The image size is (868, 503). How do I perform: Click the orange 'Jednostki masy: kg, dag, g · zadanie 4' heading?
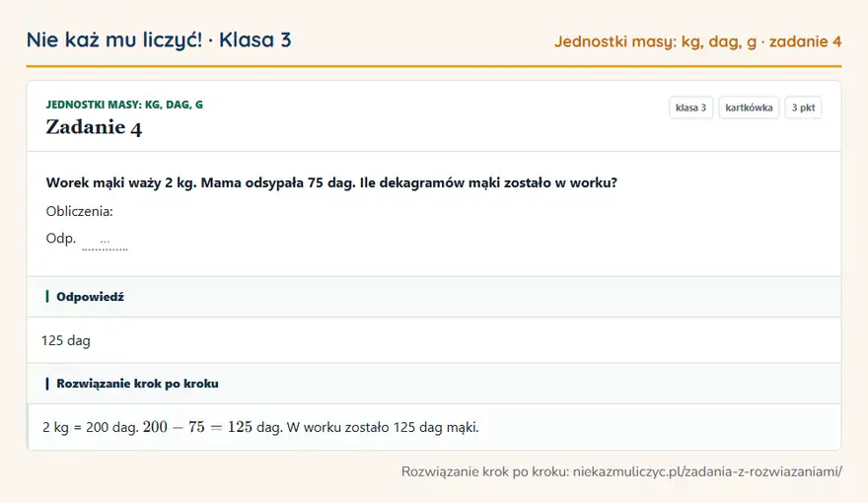[698, 41]
